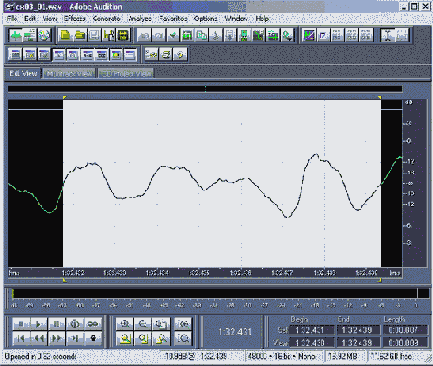Open the Generate menu

point(107,19)
